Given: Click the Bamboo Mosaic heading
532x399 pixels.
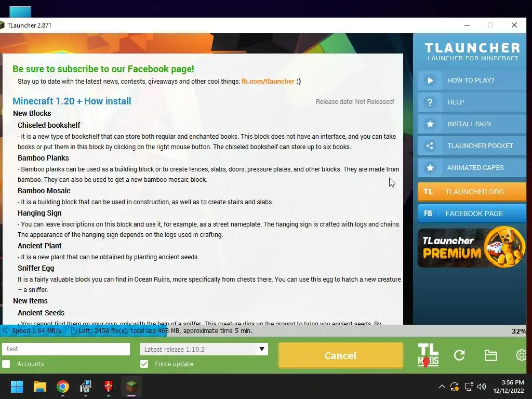Looking at the screenshot, I should click(44, 191).
